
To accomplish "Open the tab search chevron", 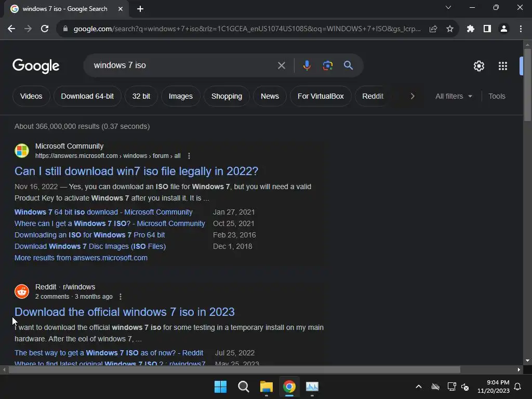I will pyautogui.click(x=448, y=7).
